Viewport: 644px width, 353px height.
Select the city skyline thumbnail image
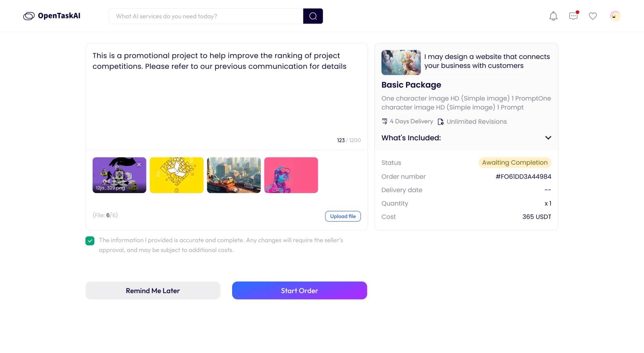tap(234, 175)
